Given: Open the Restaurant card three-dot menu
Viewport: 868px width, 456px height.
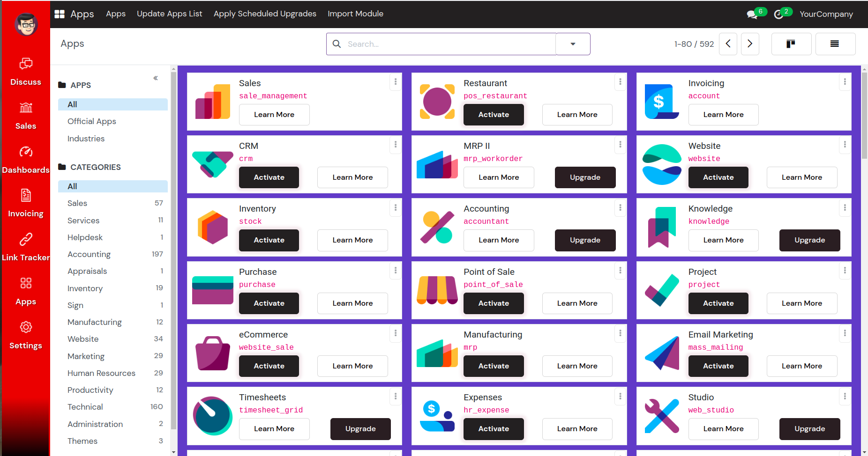Looking at the screenshot, I should click(620, 81).
